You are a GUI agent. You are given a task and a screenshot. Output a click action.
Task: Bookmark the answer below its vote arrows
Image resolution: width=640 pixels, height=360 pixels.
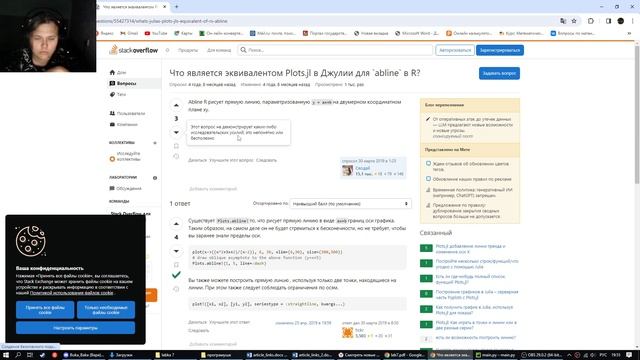click(x=176, y=264)
